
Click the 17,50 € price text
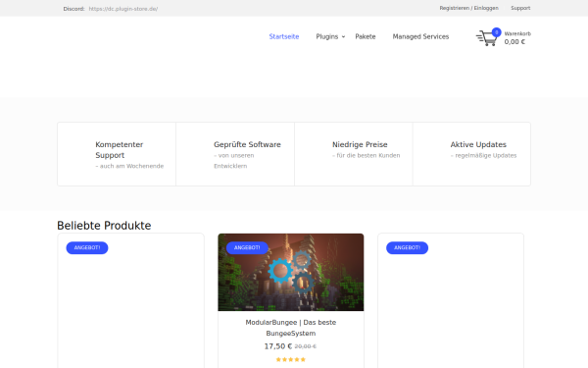278,346
